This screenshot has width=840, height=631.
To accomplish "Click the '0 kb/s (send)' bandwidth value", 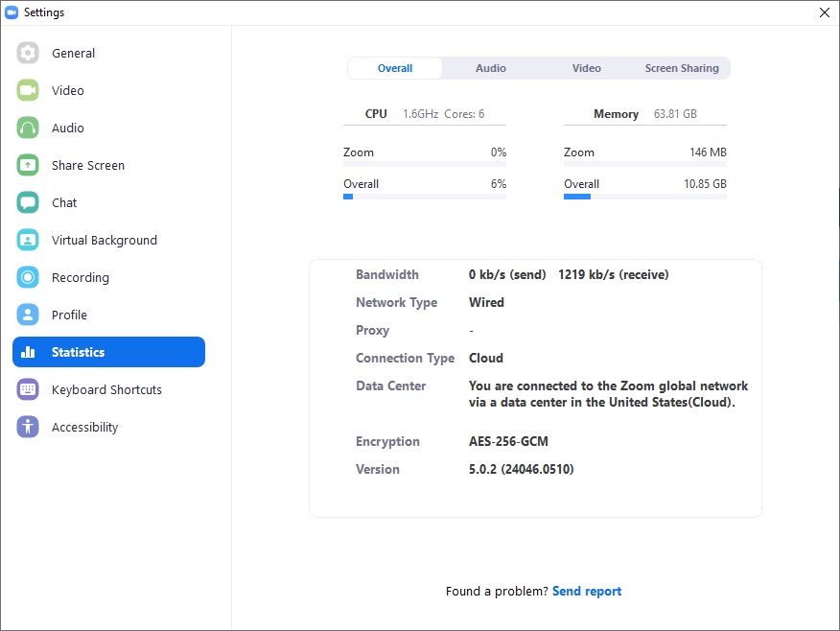I will (x=507, y=274).
